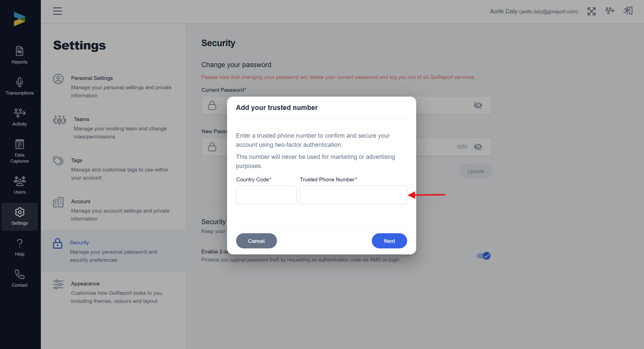644x349 pixels.
Task: Open the Help section
Action: tap(19, 247)
